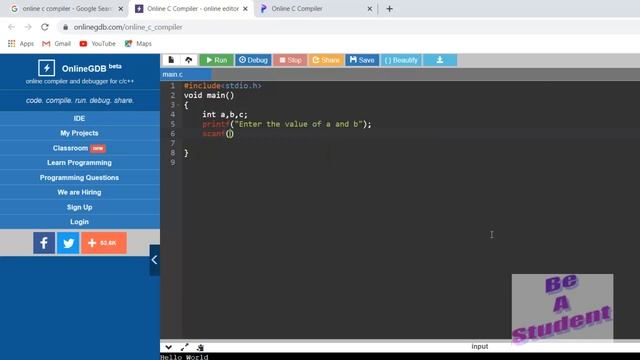The image size is (640, 360).
Task: Open the Share option
Action: [x=326, y=60]
